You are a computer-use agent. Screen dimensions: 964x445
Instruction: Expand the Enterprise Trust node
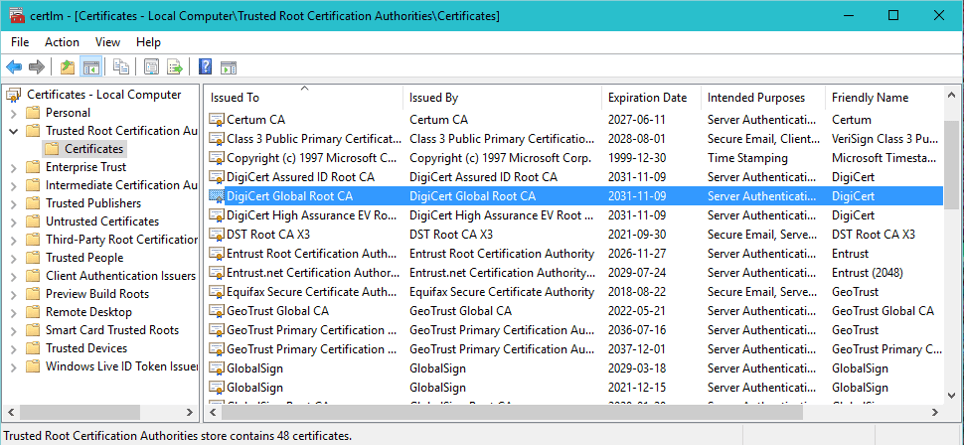coord(14,167)
